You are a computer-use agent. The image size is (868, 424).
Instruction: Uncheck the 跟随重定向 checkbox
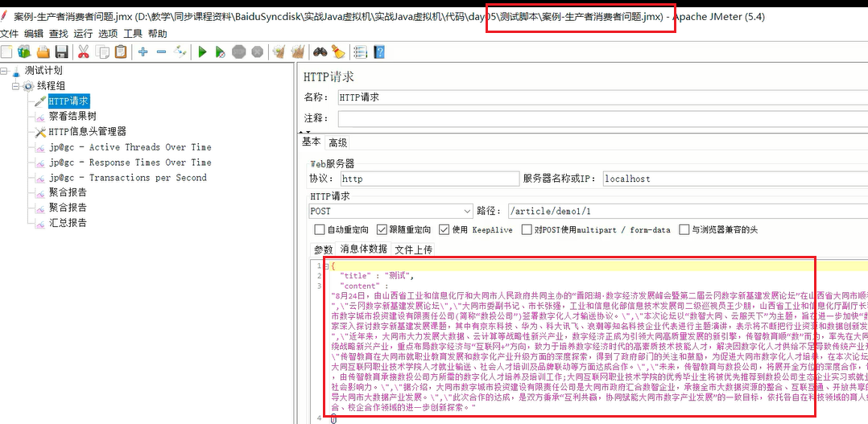pyautogui.click(x=382, y=229)
